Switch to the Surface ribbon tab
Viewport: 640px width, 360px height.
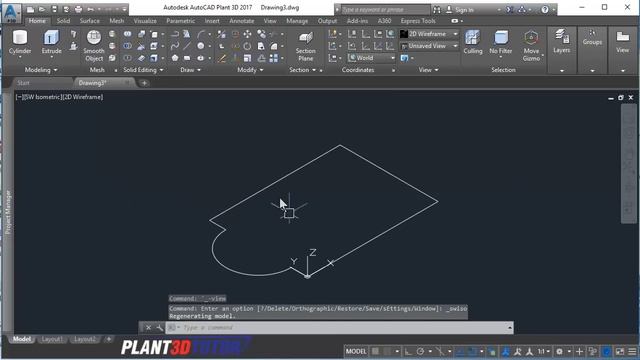tap(89, 21)
